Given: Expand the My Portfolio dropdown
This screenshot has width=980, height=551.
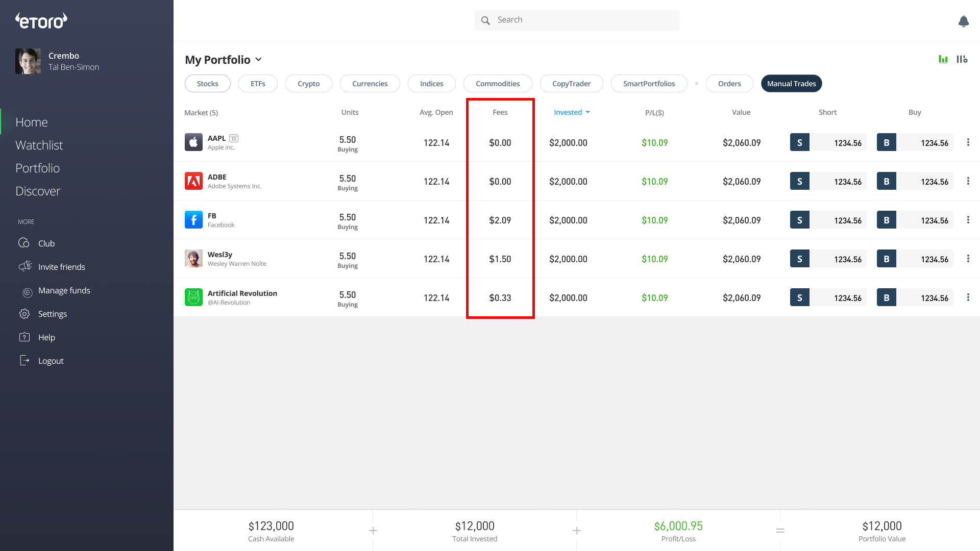Looking at the screenshot, I should (259, 60).
